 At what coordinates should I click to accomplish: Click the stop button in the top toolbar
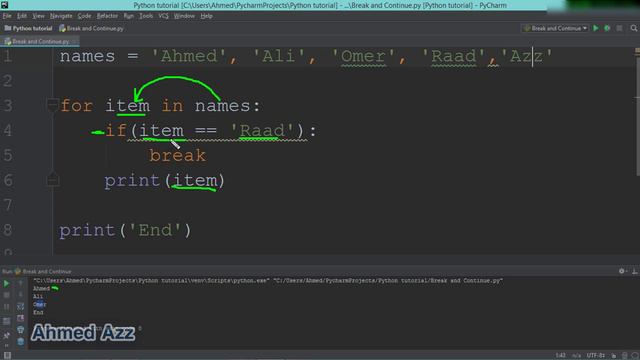(619, 28)
